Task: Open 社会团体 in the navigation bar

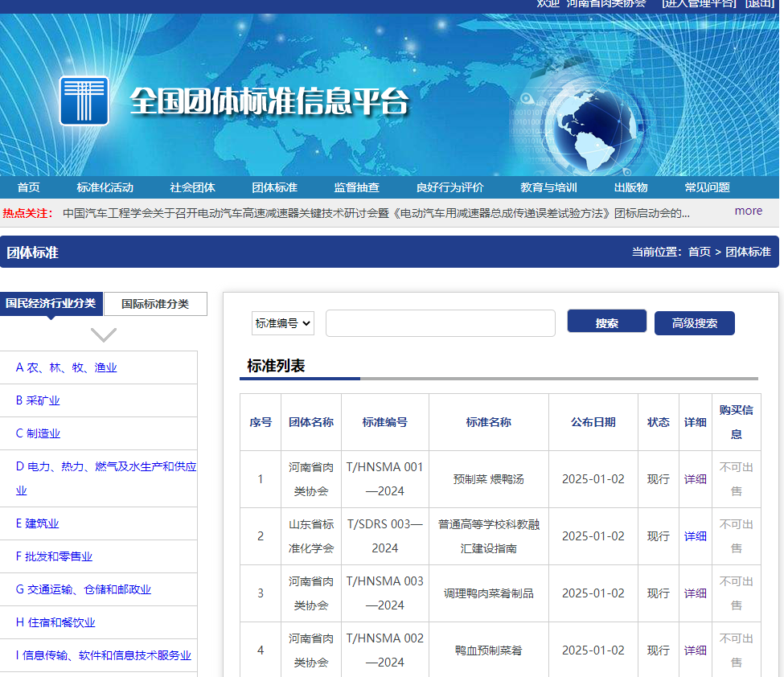Action: [x=192, y=187]
